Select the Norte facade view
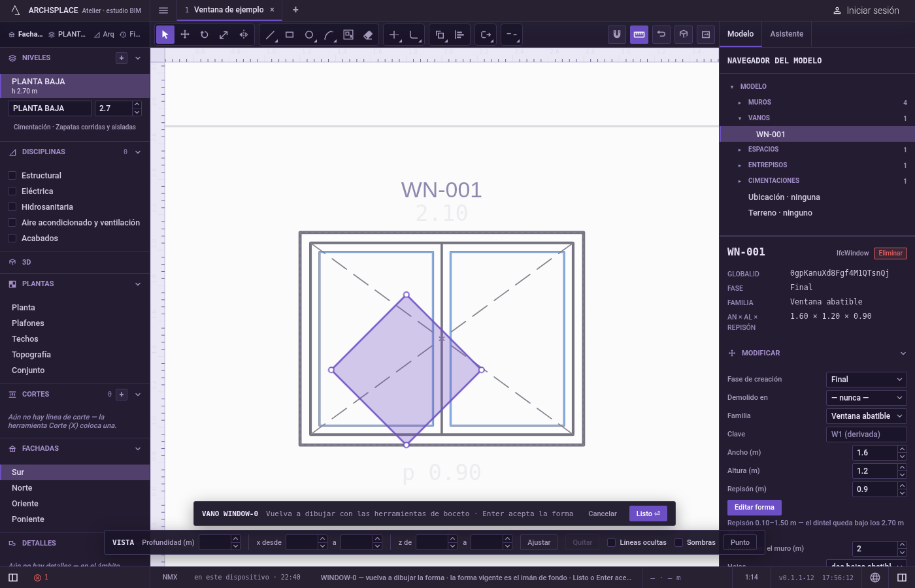Image resolution: width=915 pixels, height=588 pixels. [22, 488]
